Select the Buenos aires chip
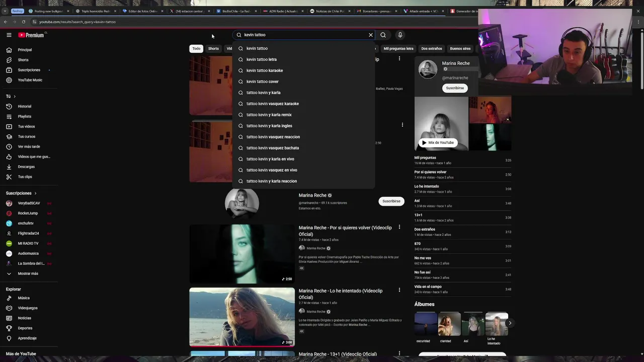The image size is (644, 362). tap(460, 49)
